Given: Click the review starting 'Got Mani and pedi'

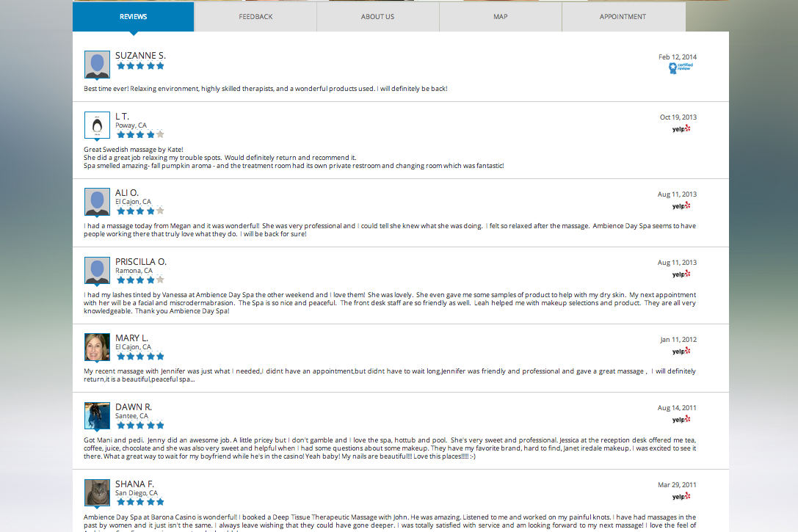Looking at the screenshot, I should coord(390,448).
